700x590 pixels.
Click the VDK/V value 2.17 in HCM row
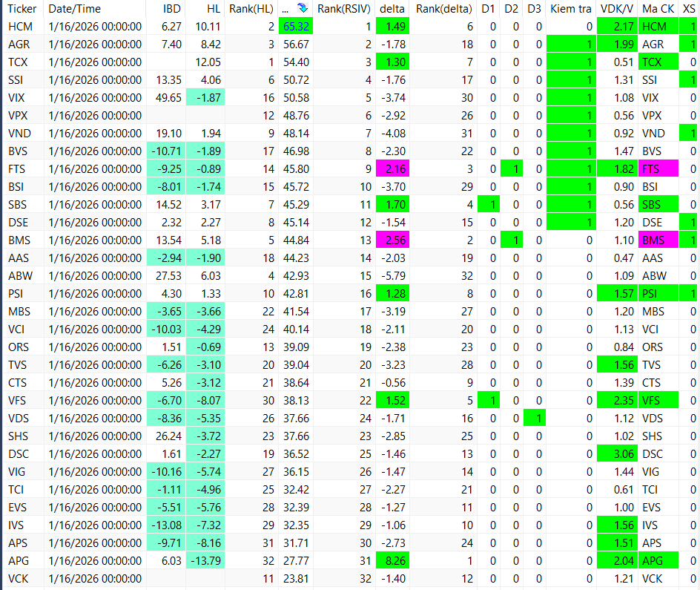(618, 27)
